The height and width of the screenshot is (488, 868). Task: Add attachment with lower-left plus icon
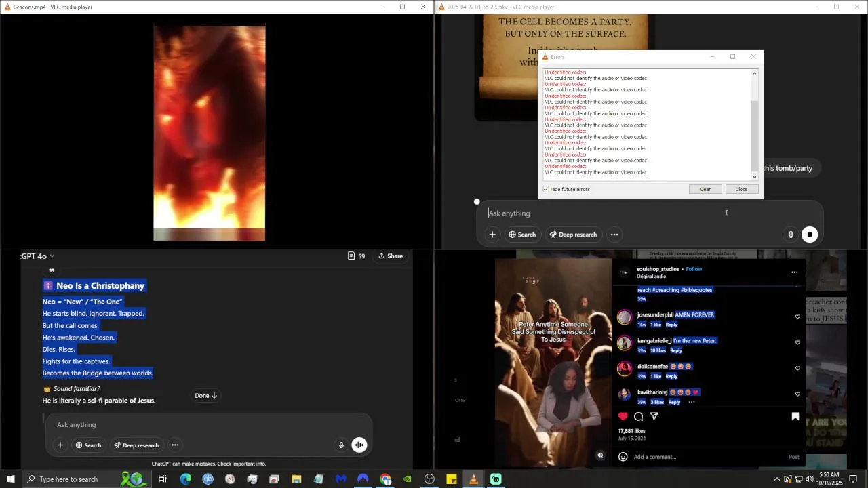(60, 445)
